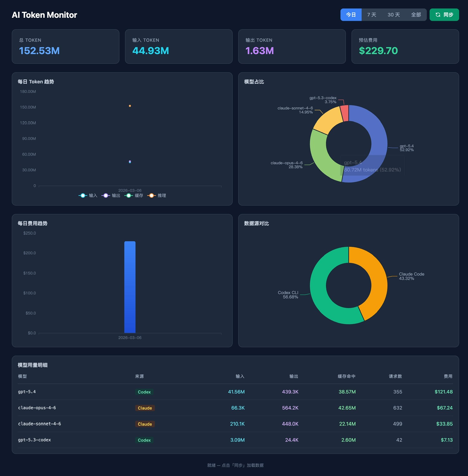This screenshot has height=476, width=468.
Task: Switch to the 30 天 range
Action: pos(394,15)
